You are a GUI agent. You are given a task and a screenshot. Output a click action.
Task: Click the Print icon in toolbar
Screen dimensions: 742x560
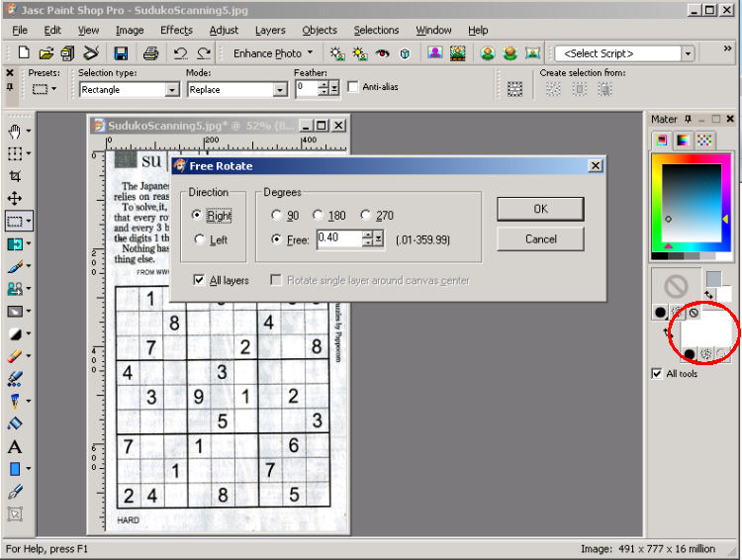point(150,53)
